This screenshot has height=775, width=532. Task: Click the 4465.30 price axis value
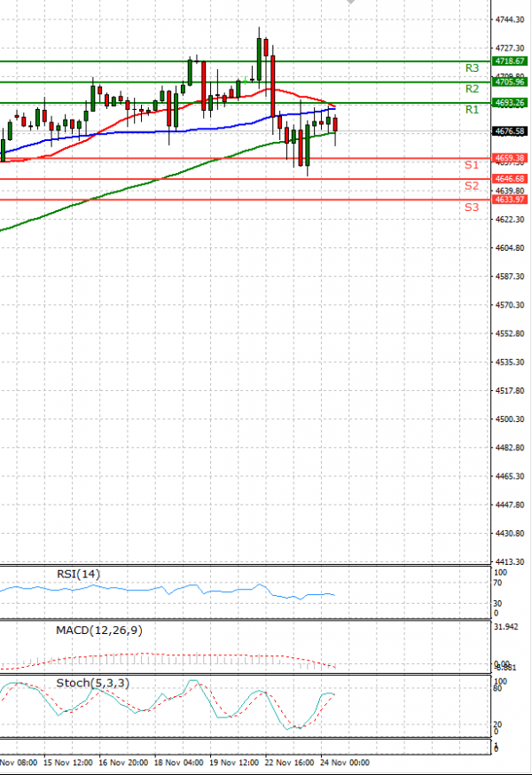click(x=510, y=476)
